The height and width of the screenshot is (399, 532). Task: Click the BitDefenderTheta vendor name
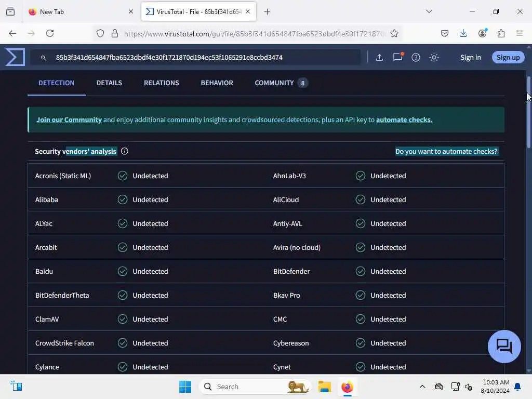(x=62, y=295)
